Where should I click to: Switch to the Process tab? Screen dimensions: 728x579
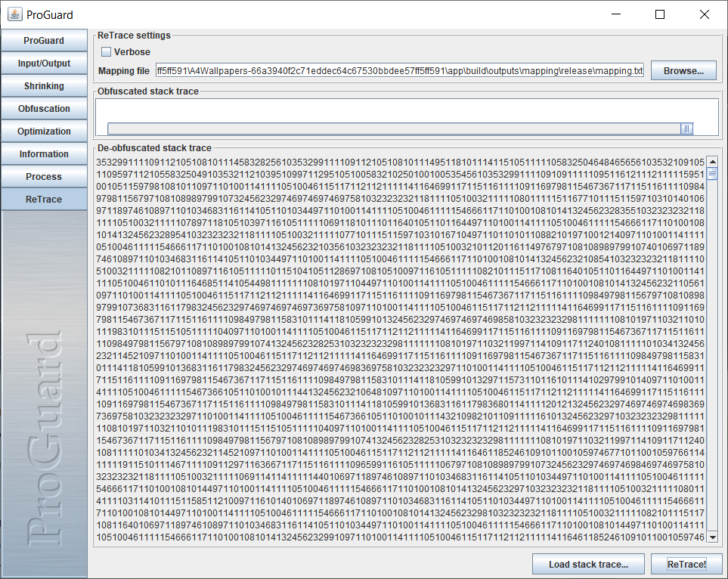click(x=44, y=176)
